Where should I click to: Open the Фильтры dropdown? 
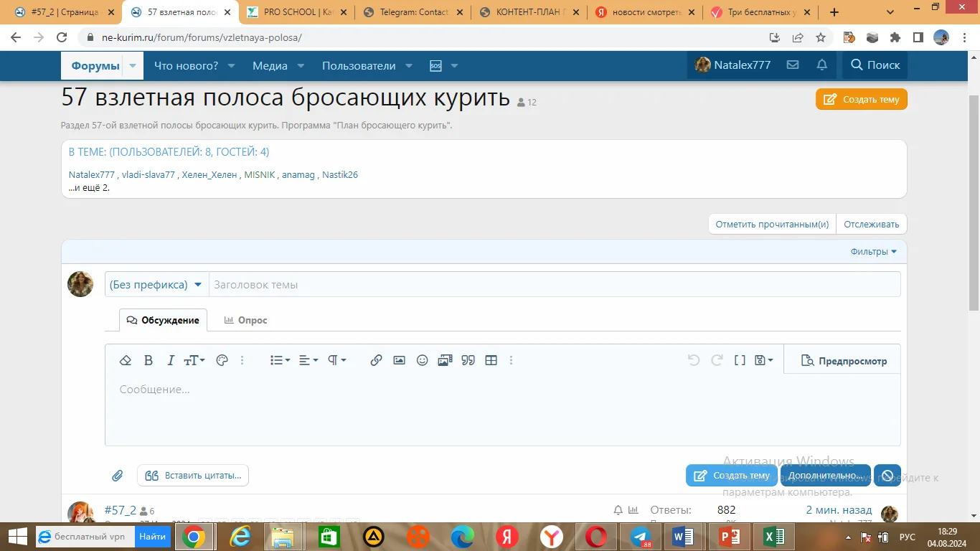tap(873, 251)
